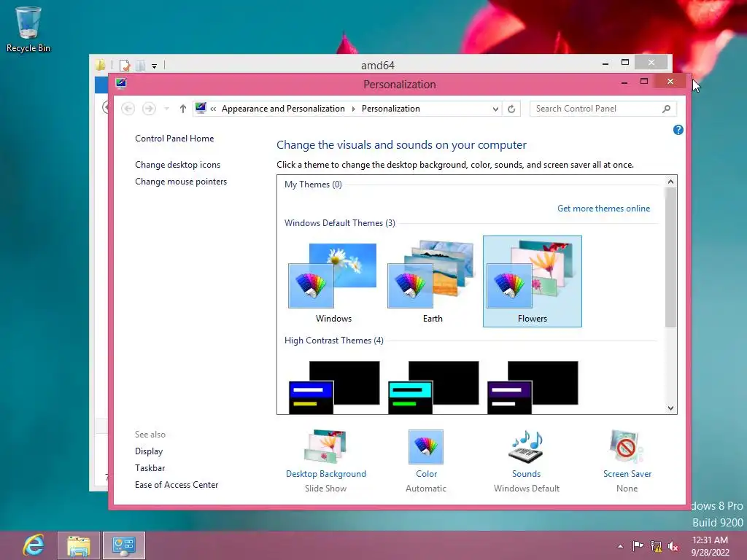This screenshot has height=560, width=747.
Task: Click the theme list scroll up arrow
Action: click(671, 182)
